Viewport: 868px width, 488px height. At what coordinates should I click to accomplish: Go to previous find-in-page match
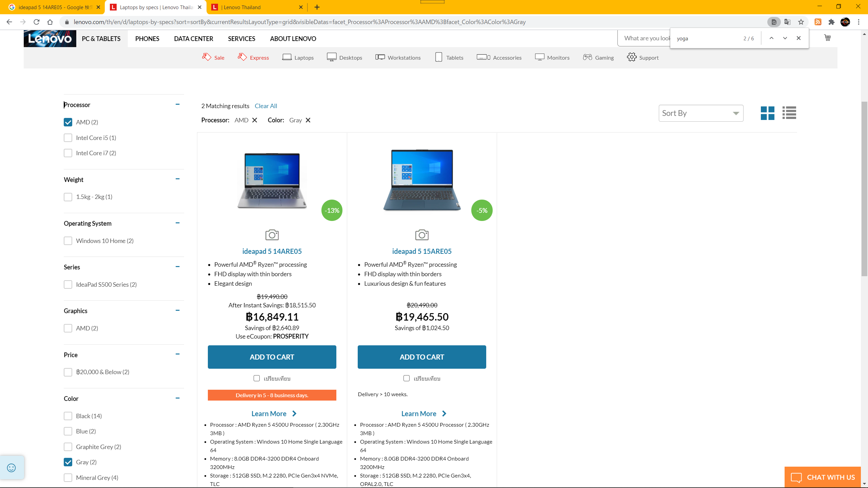tap(771, 38)
